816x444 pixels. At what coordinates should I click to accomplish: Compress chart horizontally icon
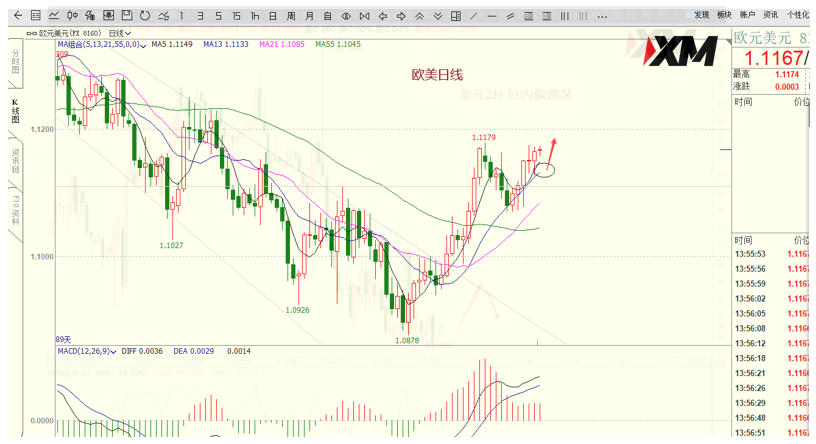click(x=364, y=16)
